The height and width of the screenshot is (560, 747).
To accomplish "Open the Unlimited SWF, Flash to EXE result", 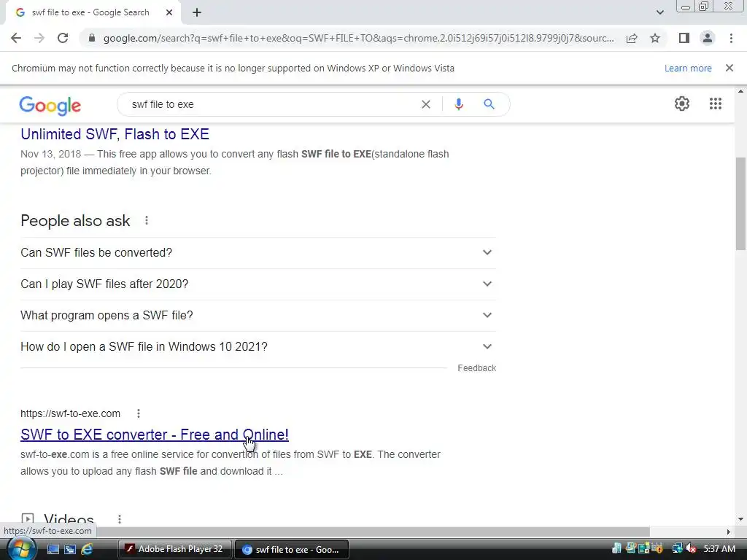I will tap(115, 134).
